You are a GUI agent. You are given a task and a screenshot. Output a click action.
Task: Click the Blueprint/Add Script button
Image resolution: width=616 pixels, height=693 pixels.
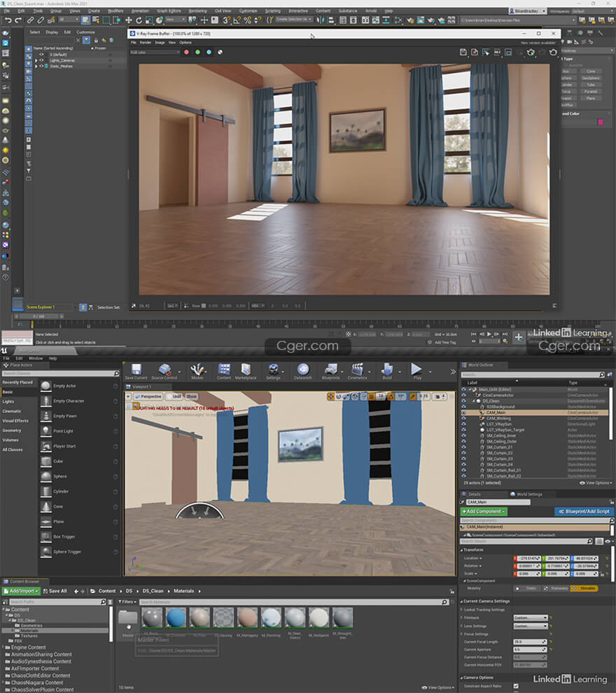[584, 512]
